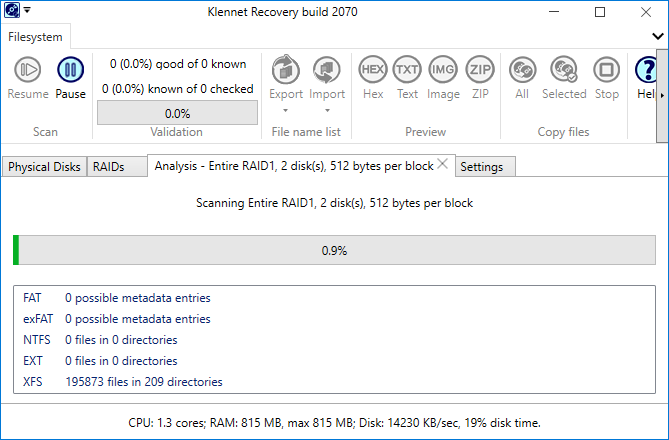Click the 0.9% scan progress bar
The height and width of the screenshot is (440, 669).
click(x=334, y=250)
